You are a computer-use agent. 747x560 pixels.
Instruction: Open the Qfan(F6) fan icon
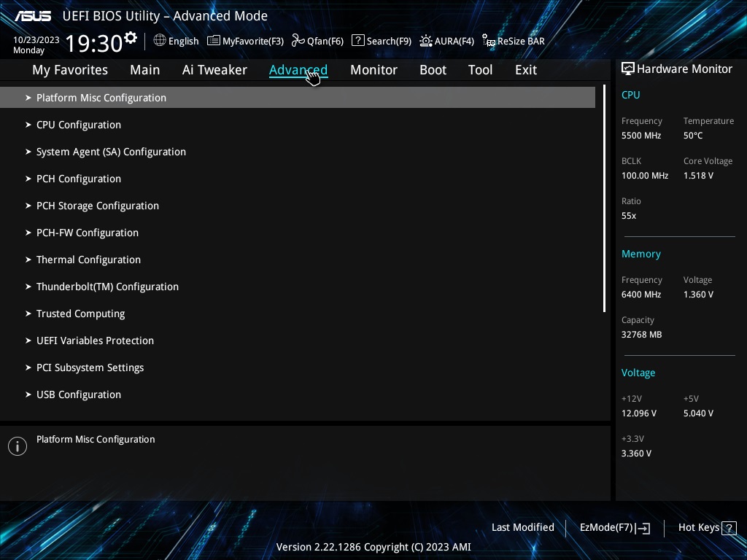298,41
